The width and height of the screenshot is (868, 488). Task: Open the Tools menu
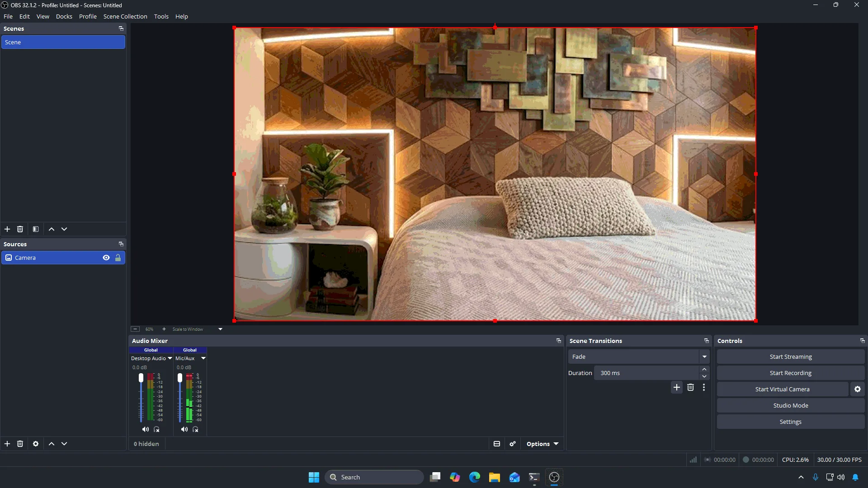tap(161, 16)
